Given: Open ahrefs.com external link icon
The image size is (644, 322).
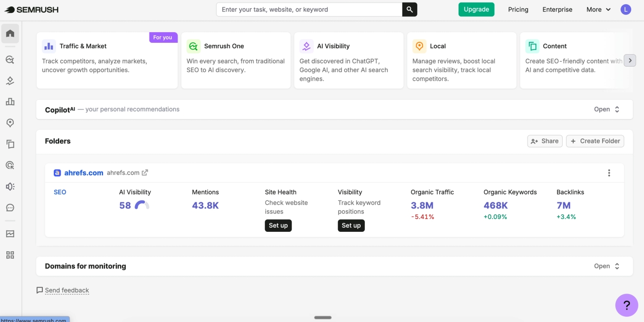Looking at the screenshot, I should click(145, 172).
